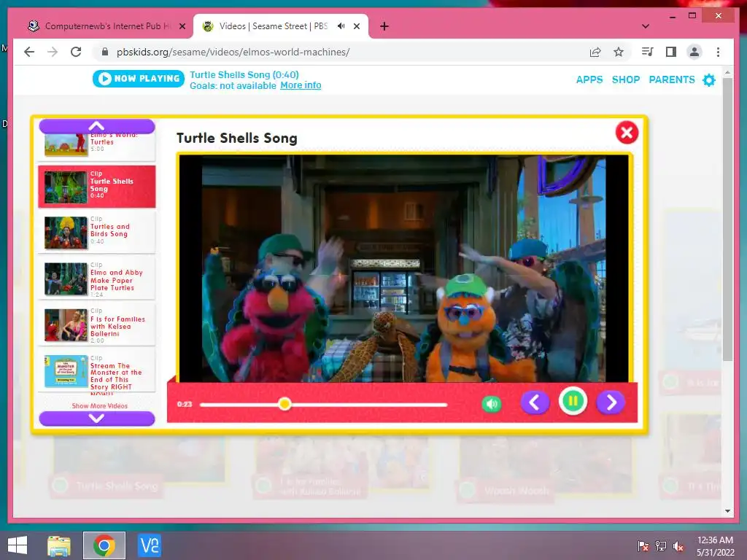
Task: Pause the Turtle Shells Song video
Action: pos(573,402)
